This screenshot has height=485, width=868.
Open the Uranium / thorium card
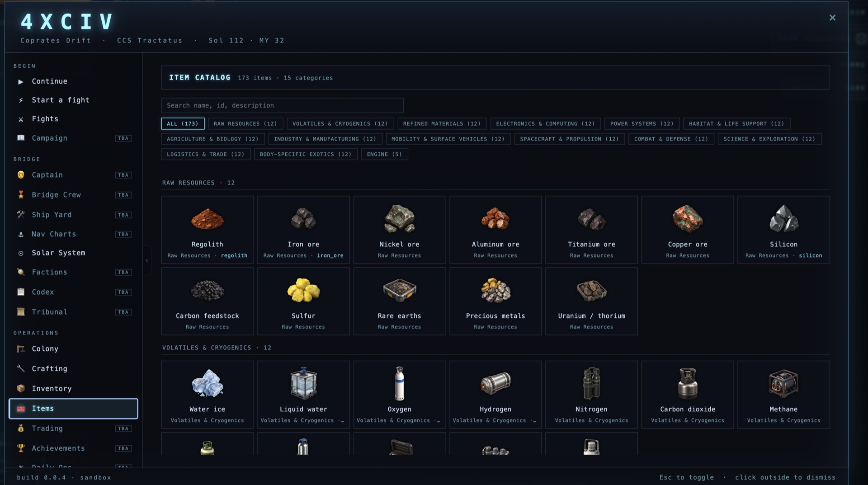(x=591, y=301)
